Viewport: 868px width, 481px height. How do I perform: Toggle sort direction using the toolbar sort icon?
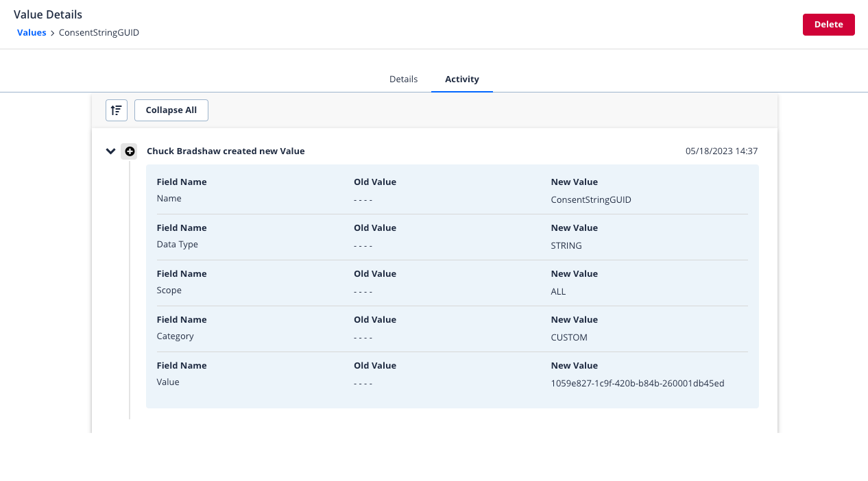point(116,110)
